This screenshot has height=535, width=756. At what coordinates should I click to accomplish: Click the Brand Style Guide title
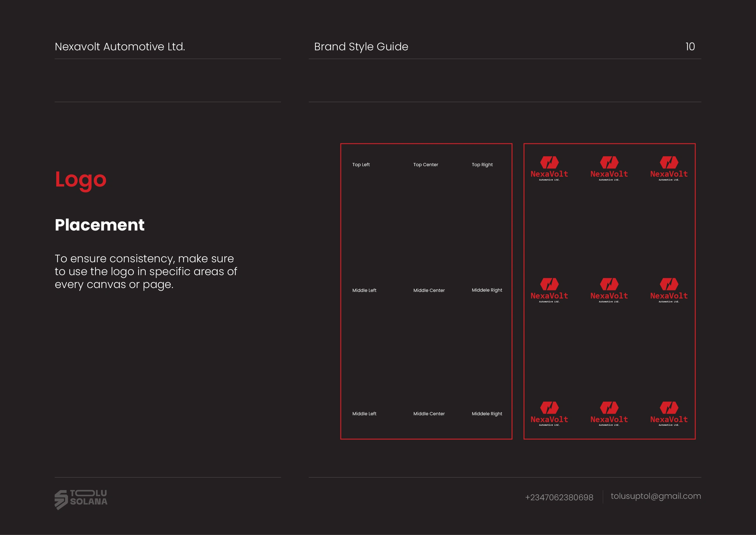tap(361, 46)
